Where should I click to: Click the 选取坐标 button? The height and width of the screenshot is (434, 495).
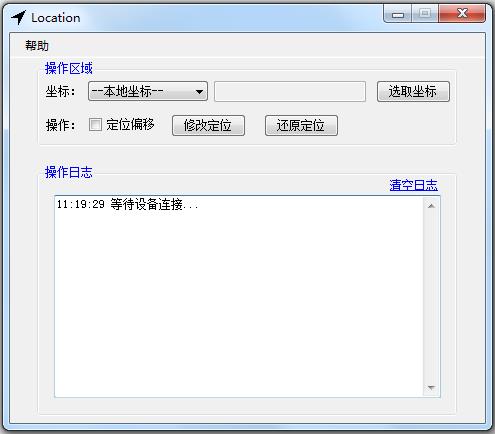(x=413, y=91)
